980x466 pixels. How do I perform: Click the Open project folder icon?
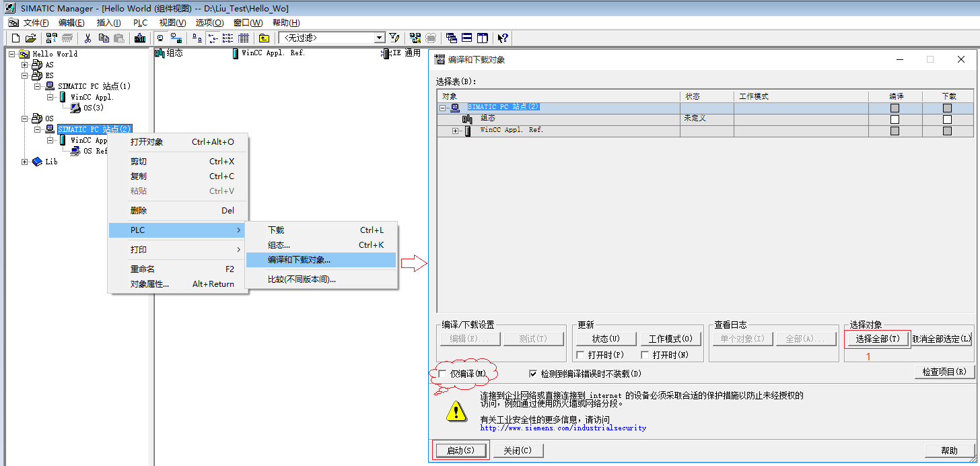pos(31,38)
